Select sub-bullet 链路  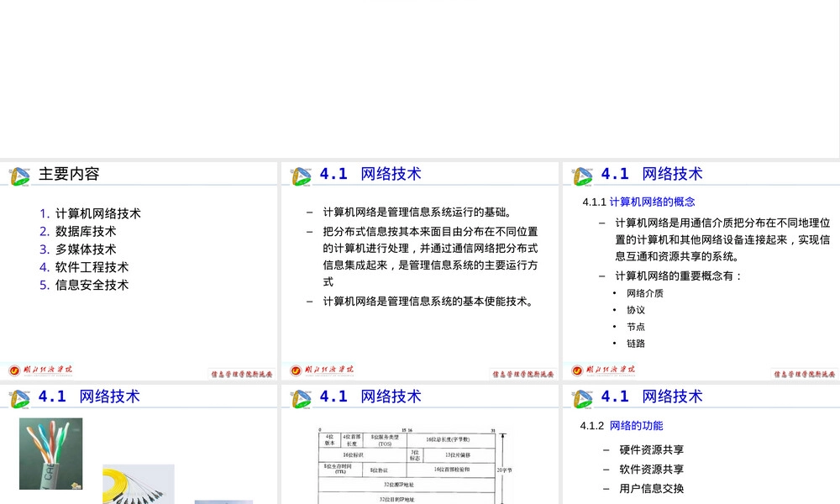coord(636,344)
